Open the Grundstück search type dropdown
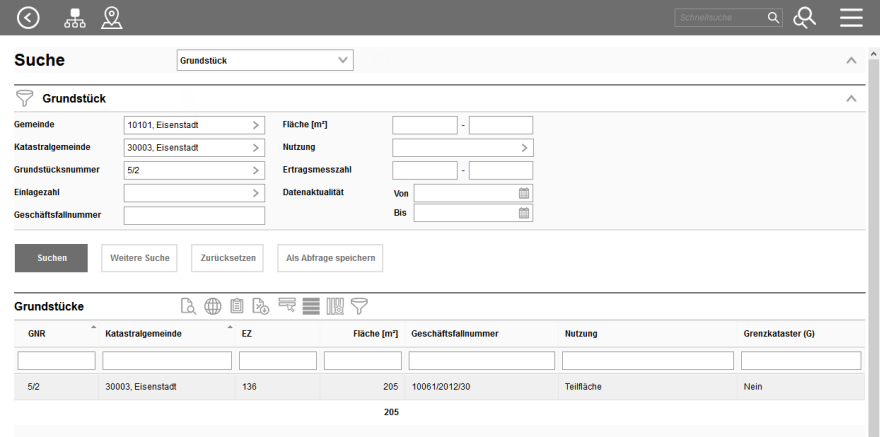880x437 pixels. (265, 61)
